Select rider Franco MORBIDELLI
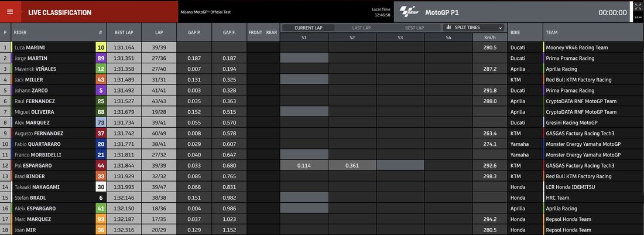The image size is (644, 235). click(38, 155)
